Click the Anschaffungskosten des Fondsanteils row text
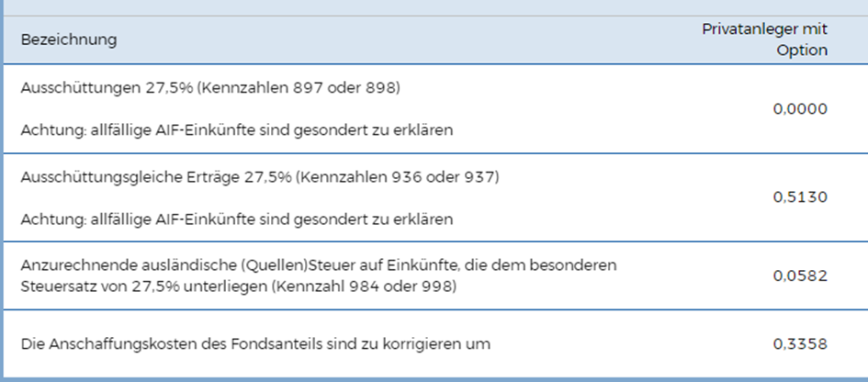This screenshot has height=382, width=868. tap(255, 345)
